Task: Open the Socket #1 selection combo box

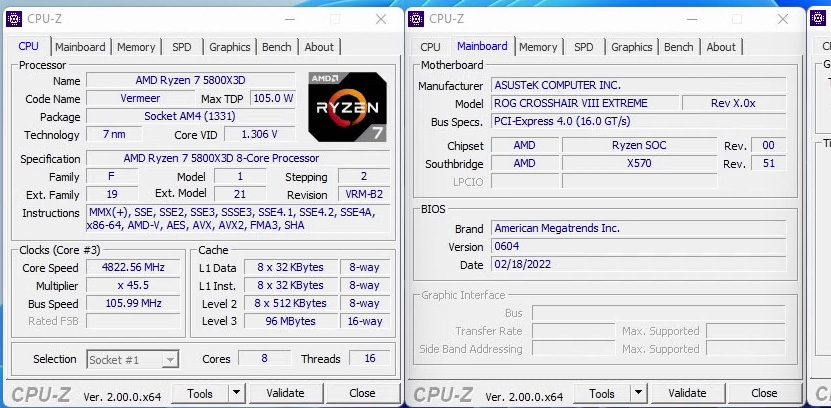Action: coord(132,360)
